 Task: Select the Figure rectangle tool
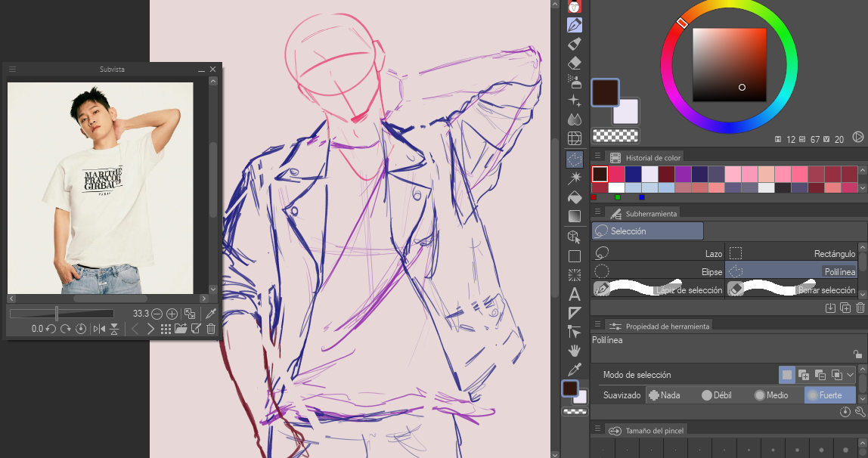pyautogui.click(x=575, y=256)
